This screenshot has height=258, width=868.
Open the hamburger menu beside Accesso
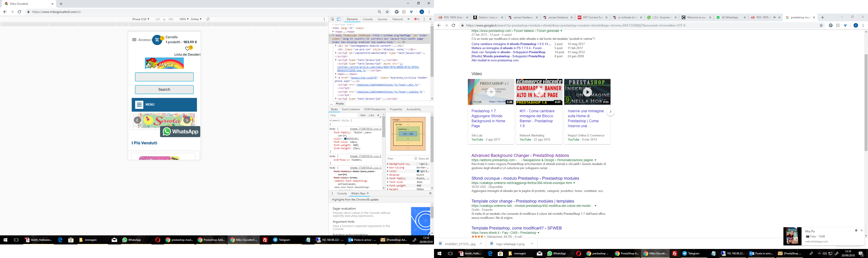(x=134, y=40)
